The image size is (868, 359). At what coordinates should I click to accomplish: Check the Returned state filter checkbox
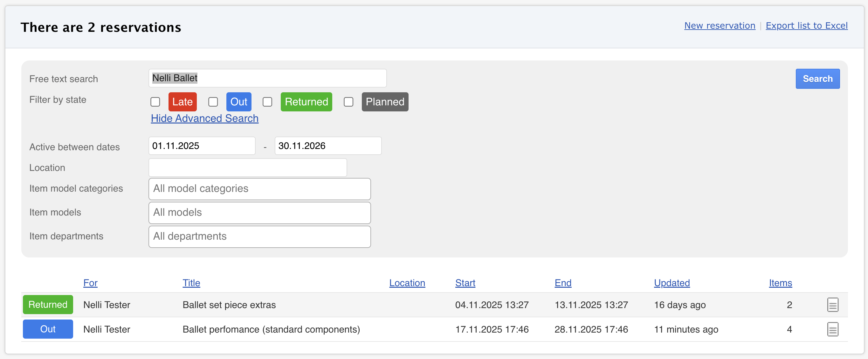point(267,102)
